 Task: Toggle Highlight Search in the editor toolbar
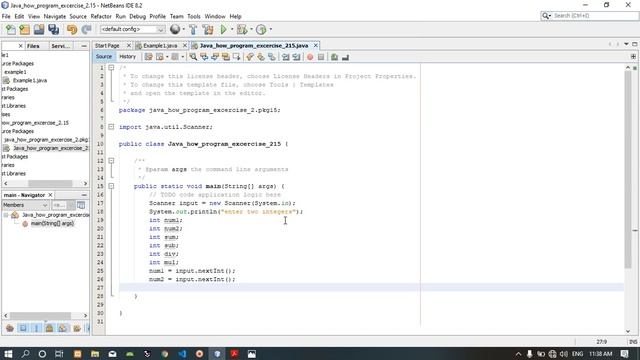226,57
